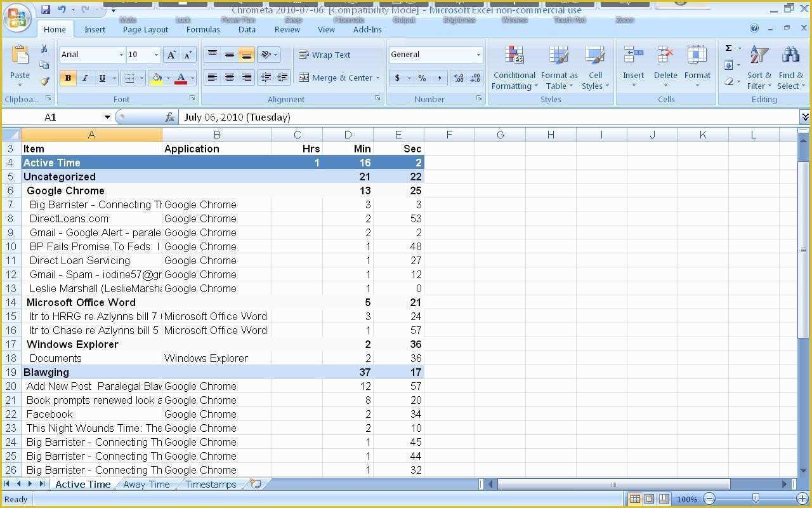Open the Font size dropdown
This screenshot has height=508, width=812.
point(156,55)
